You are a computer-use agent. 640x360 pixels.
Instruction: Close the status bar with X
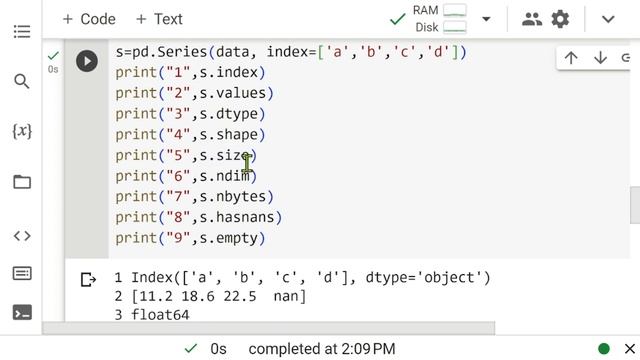pyautogui.click(x=629, y=349)
